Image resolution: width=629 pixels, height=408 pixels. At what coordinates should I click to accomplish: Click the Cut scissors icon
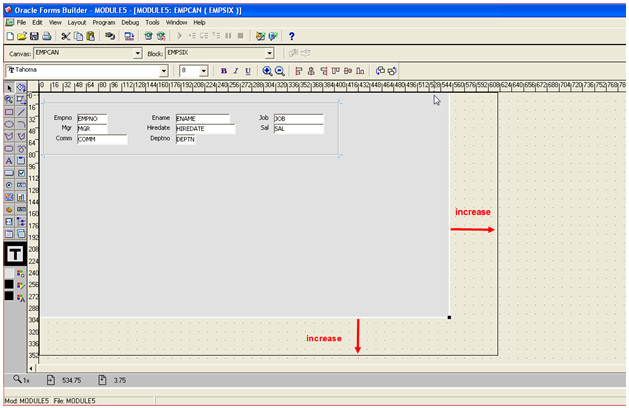coord(66,36)
